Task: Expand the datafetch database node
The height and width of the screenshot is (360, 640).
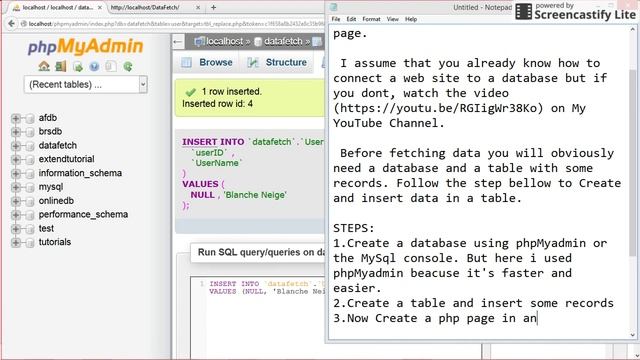Action: click(x=16, y=146)
